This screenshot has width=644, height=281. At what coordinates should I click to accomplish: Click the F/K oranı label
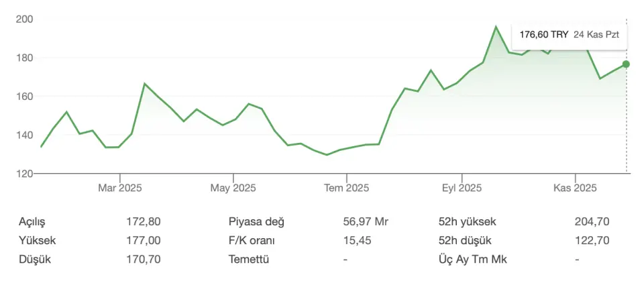point(252,240)
